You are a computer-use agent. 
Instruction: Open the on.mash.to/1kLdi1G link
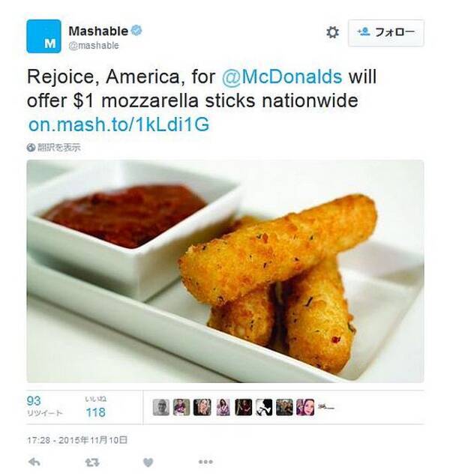[x=118, y=124]
